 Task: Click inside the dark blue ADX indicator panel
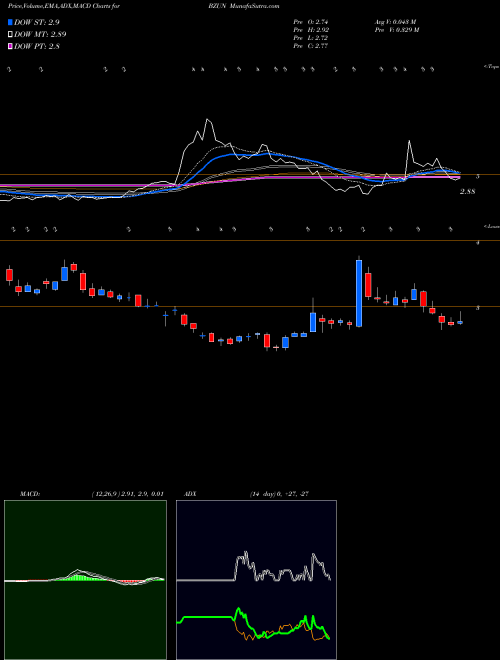(256, 580)
